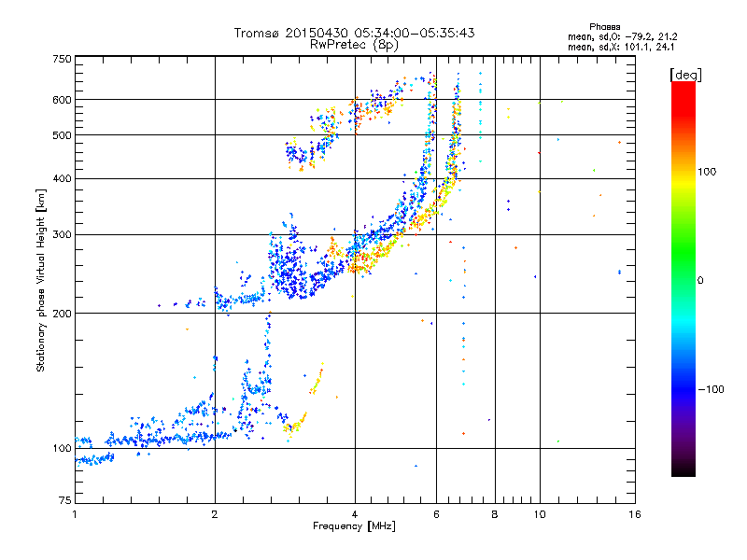This screenshot has height=560, width=747.
Task: Click the y-axis '75' tick label
Action: [x=65, y=500]
